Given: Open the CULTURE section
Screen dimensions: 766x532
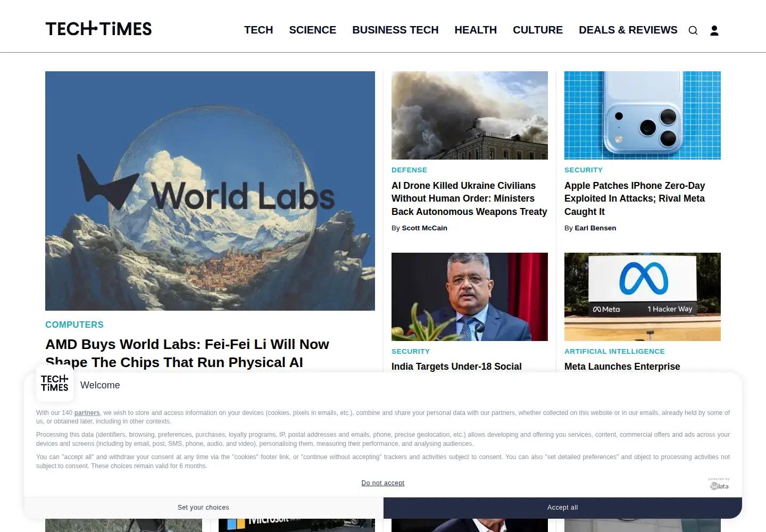Looking at the screenshot, I should point(538,30).
